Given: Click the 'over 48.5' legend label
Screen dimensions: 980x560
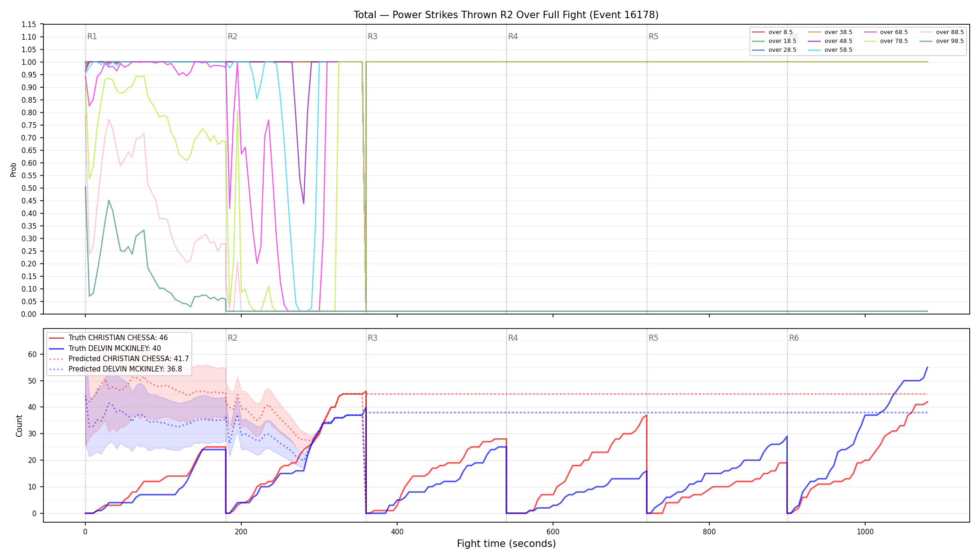Looking at the screenshot, I should tap(838, 41).
